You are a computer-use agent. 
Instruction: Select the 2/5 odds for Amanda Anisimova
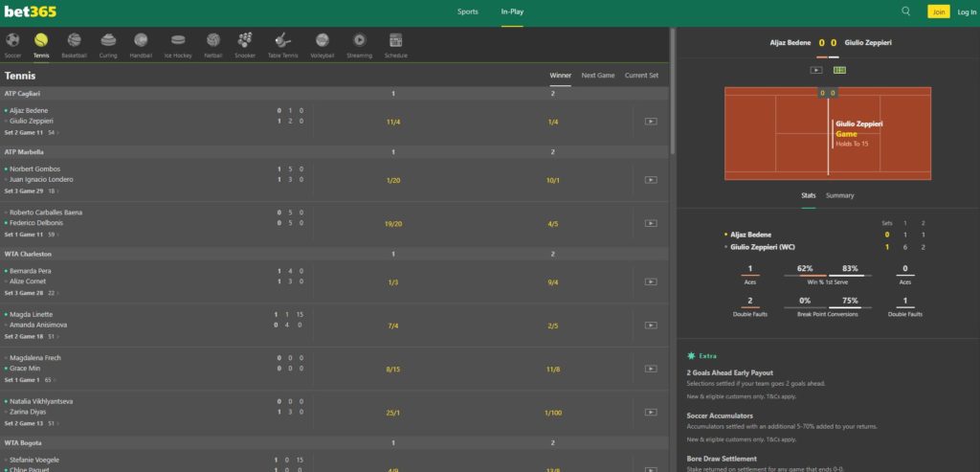[x=552, y=326]
